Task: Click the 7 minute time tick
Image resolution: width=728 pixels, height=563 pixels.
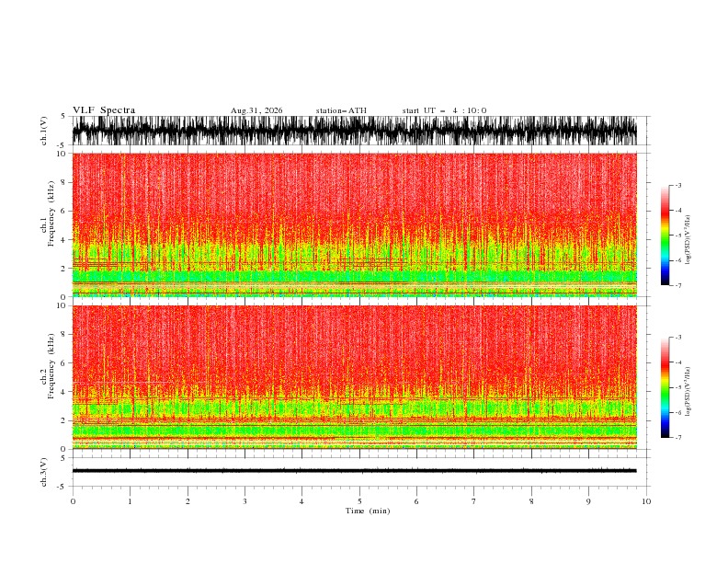Action: 474,501
